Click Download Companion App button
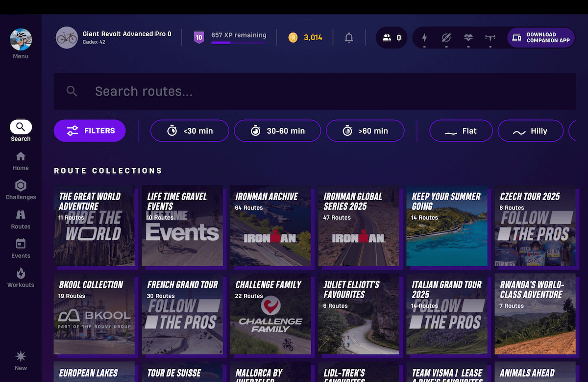Screen dimensions: 588x382 point(541,38)
